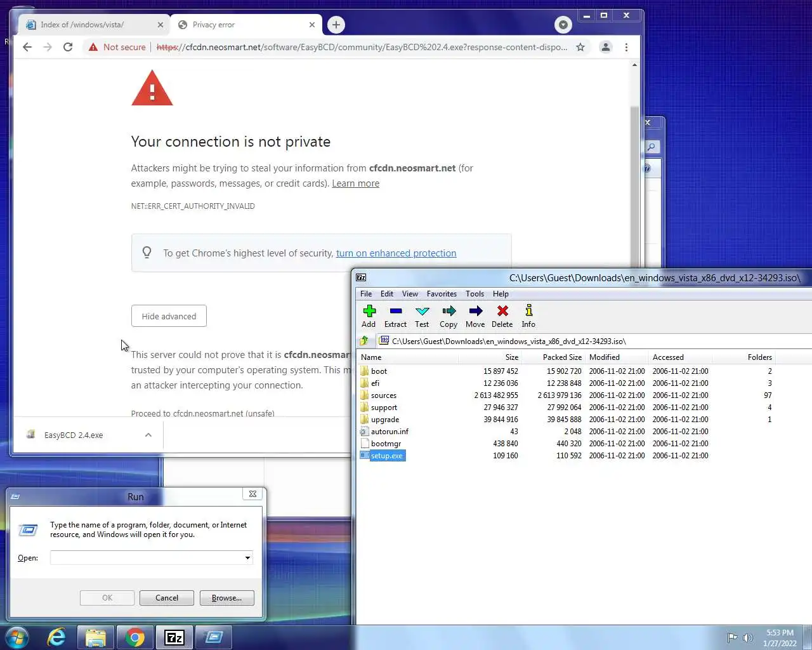Close the Index of /windows/vista/ tab
This screenshot has width=812, height=650.
(160, 25)
